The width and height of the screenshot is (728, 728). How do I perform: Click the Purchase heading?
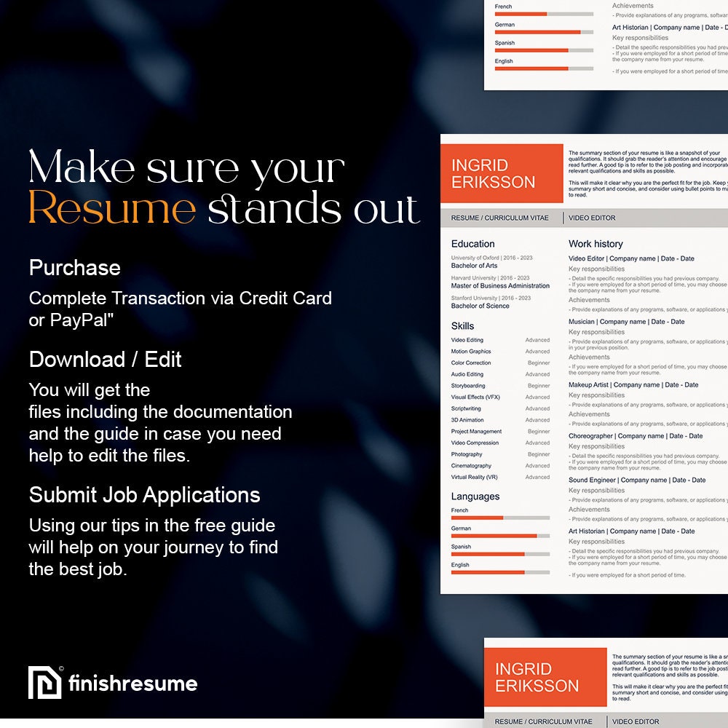(74, 268)
